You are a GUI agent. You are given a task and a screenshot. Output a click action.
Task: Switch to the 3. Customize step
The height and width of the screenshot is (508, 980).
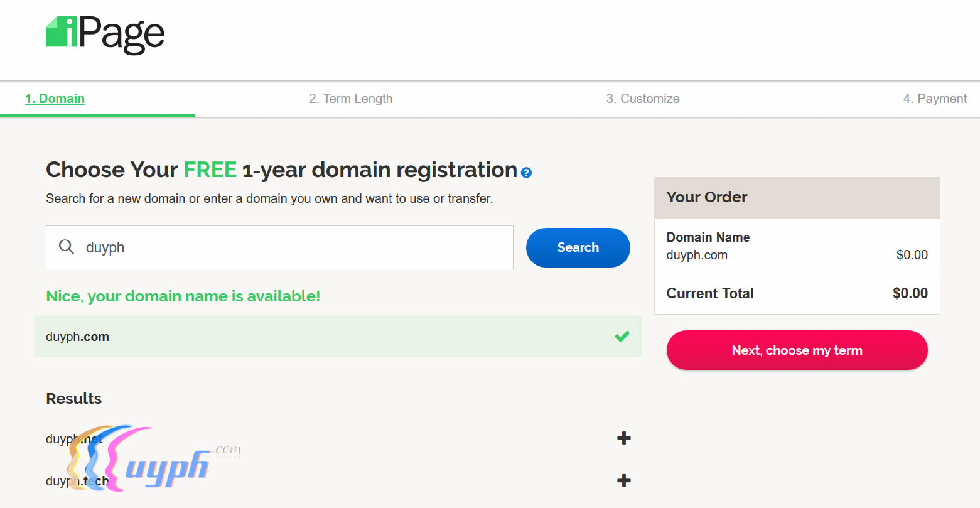click(642, 99)
